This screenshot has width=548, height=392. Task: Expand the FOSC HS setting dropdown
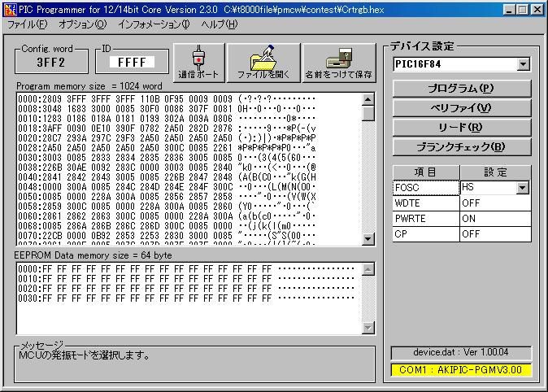pos(522,188)
